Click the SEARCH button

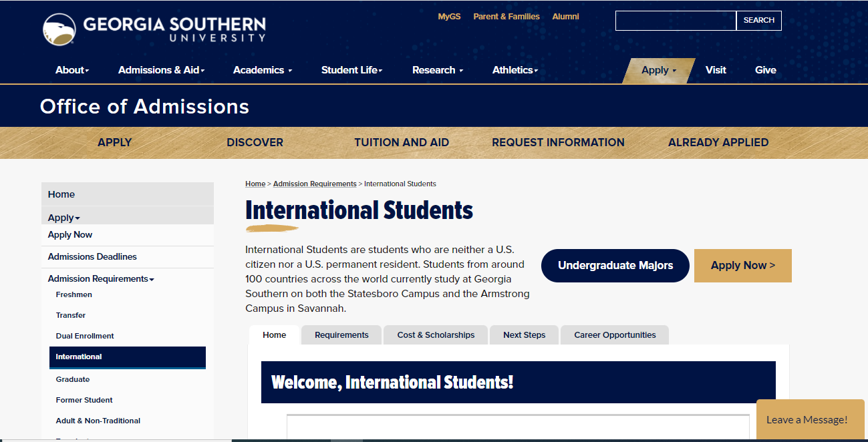coord(759,21)
